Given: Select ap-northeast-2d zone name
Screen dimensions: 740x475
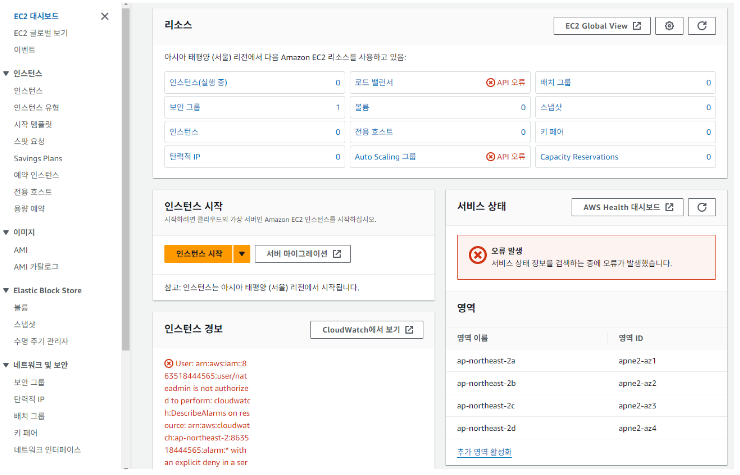Looking at the screenshot, I should click(486, 429).
